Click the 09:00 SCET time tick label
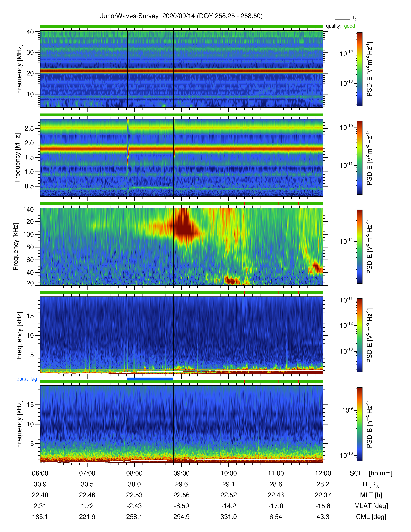411x532 pixels. 181,473
